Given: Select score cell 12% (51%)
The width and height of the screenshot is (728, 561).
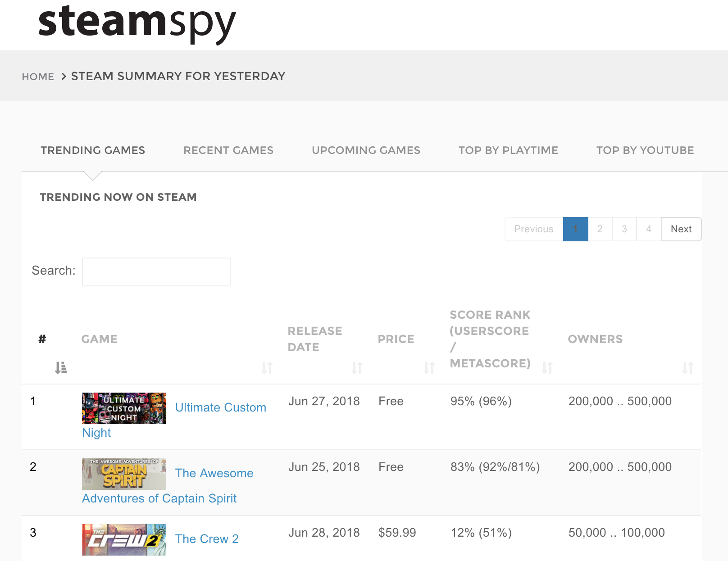Looking at the screenshot, I should pos(481,533).
